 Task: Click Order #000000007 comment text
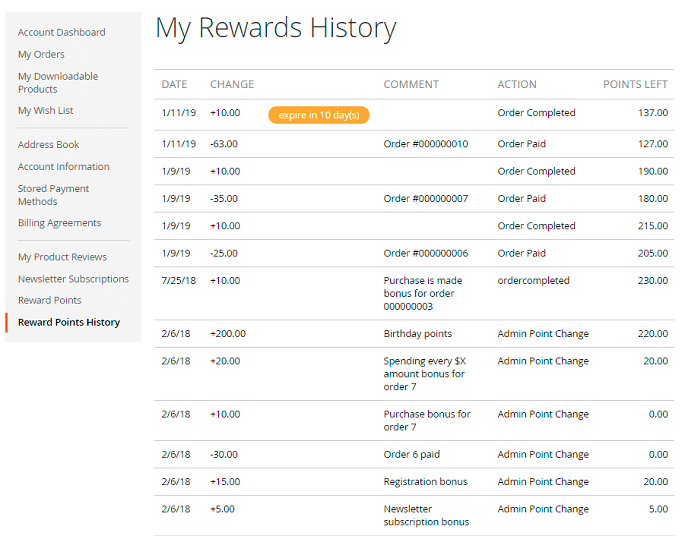(425, 198)
